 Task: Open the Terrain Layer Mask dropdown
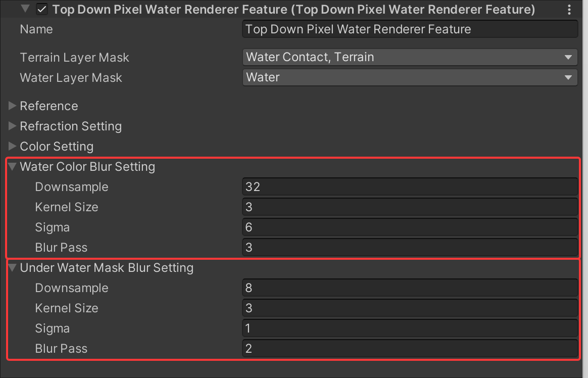click(x=409, y=57)
